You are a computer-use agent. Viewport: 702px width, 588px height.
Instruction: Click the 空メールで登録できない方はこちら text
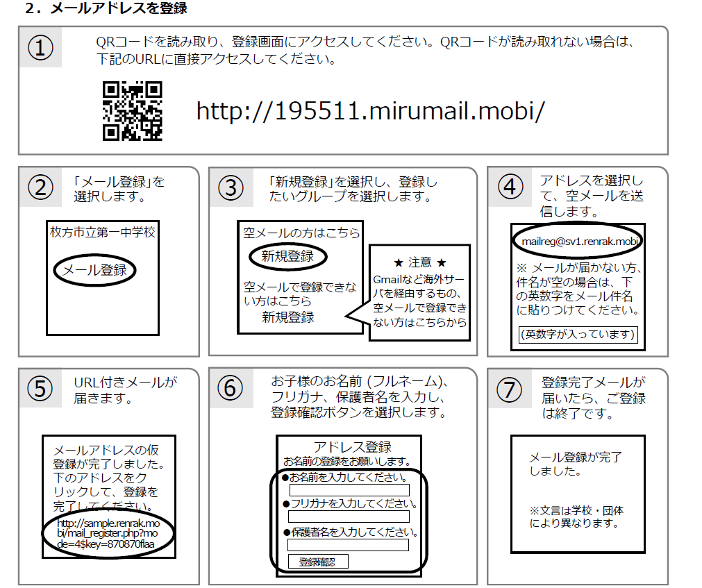(300, 294)
